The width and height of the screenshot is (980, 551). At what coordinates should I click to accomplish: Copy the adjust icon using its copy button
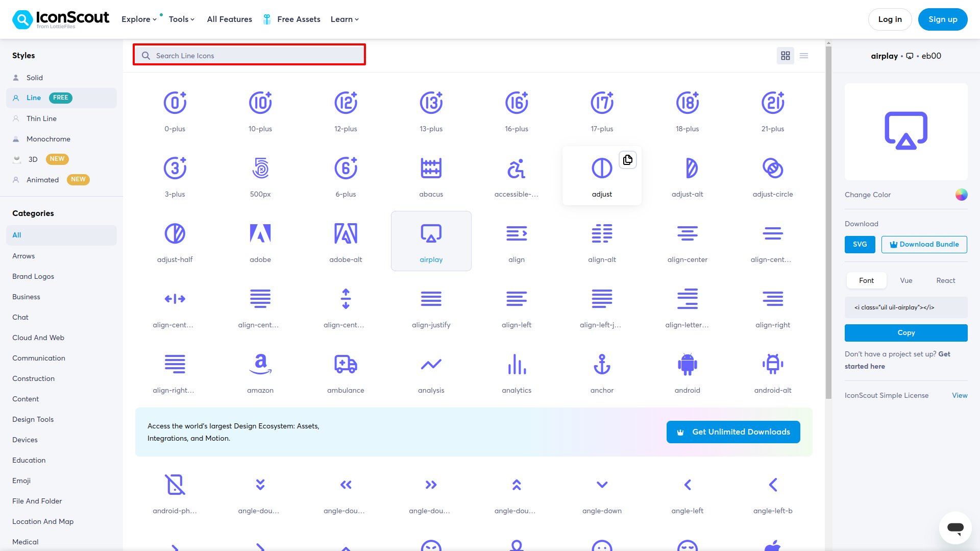(628, 160)
